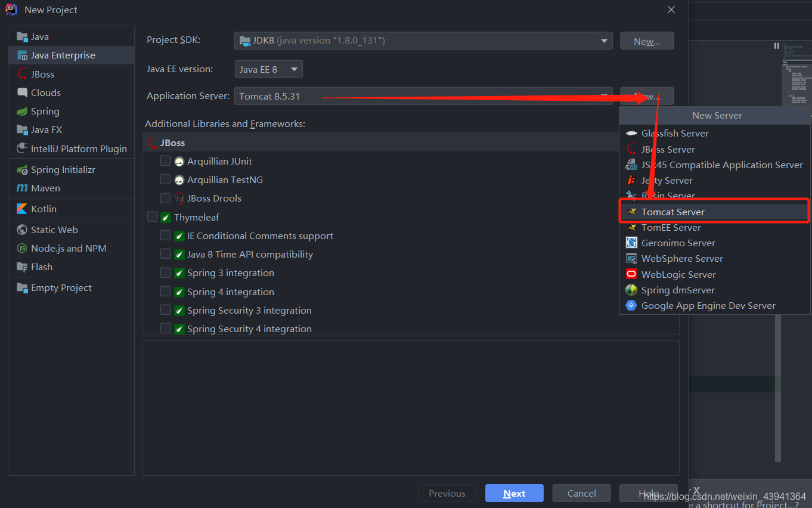Choose Flash project type icon
Screen dimensions: 812x508
tap(22, 267)
